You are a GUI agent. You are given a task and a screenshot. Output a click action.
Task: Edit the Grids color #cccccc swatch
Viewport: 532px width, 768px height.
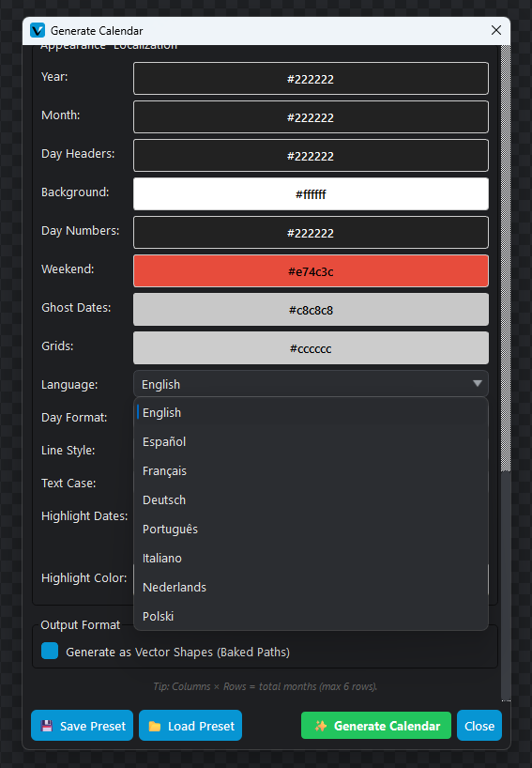[311, 348]
